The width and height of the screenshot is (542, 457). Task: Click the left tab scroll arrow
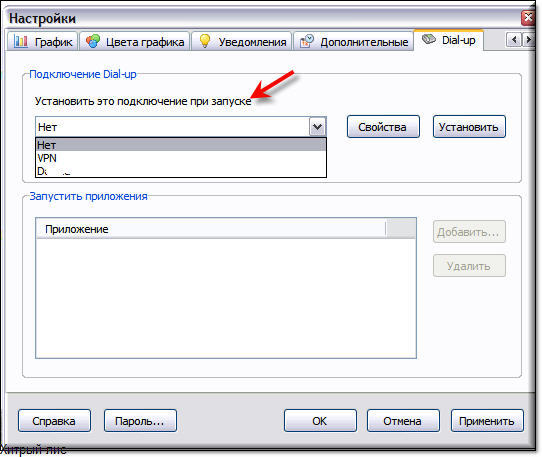tap(514, 40)
